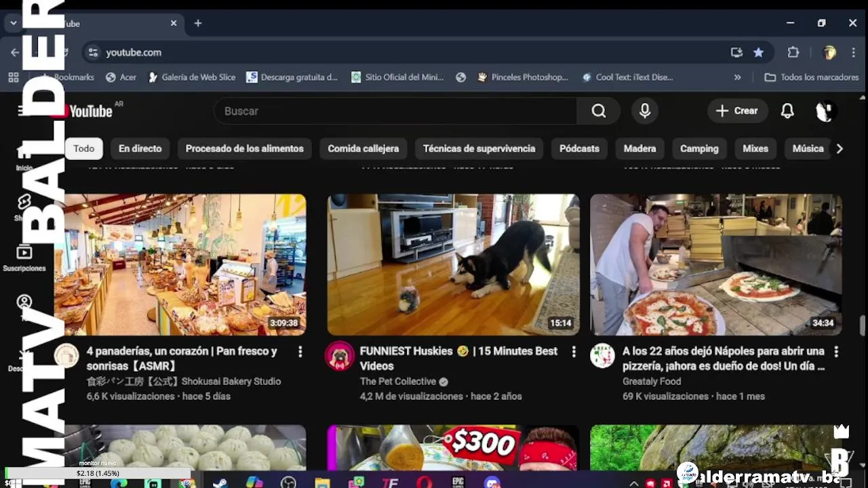Screen dimensions: 868x488
Task: Open the Acer bookmark
Action: (121, 77)
